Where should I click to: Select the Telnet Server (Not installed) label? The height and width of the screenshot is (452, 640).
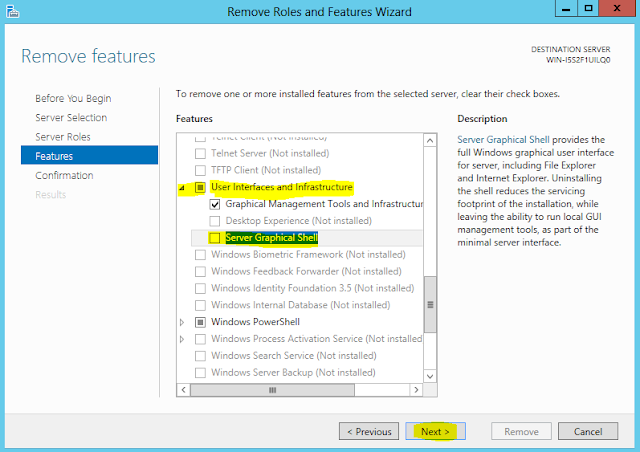(270, 154)
